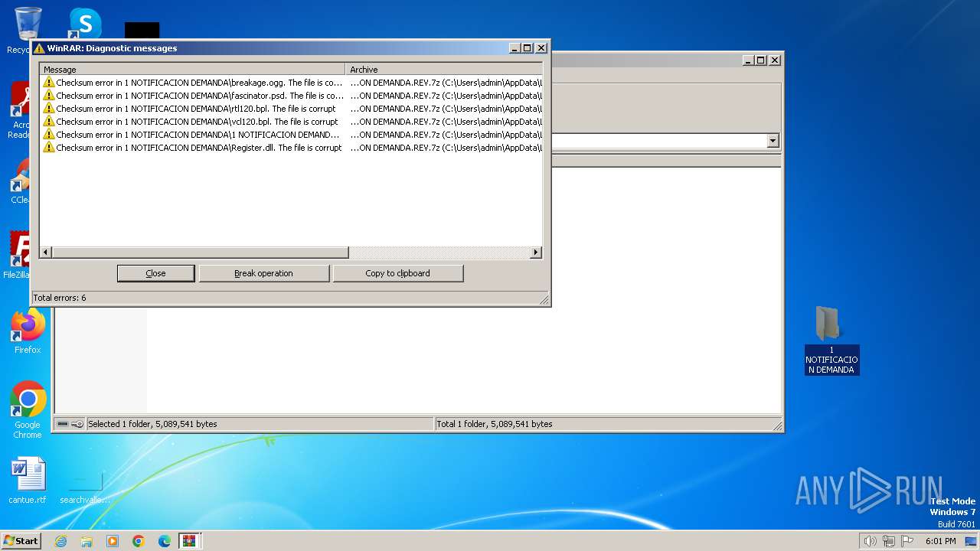Open Windows Media Player taskbar icon
The image size is (980, 551).
[x=113, y=541]
